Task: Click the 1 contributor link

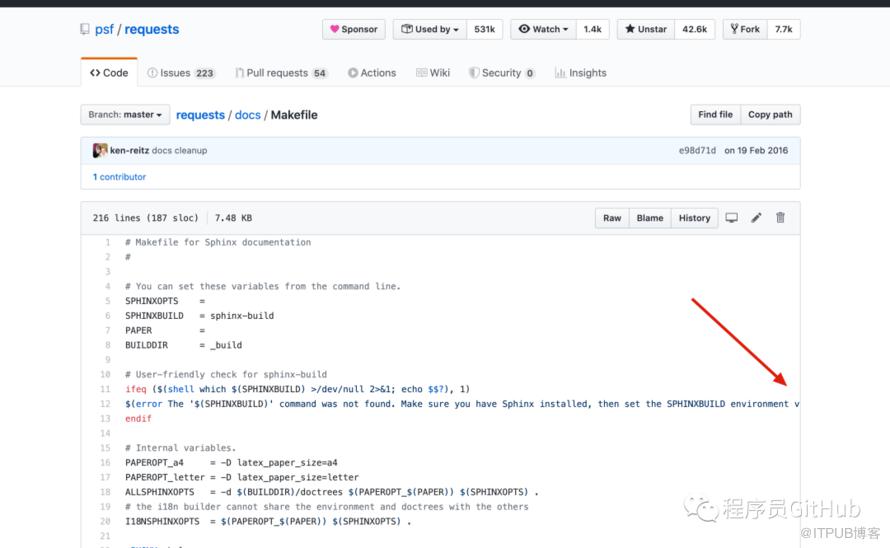Action: (119, 177)
